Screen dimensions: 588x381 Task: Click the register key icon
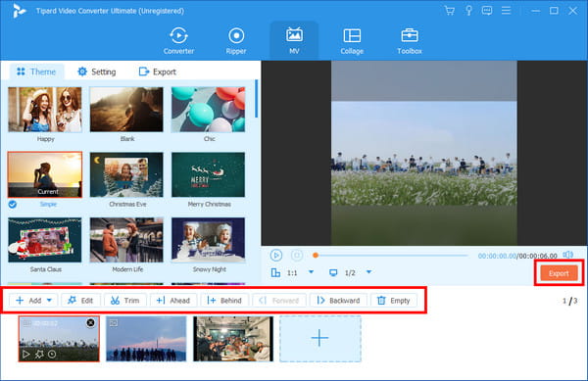tap(468, 11)
